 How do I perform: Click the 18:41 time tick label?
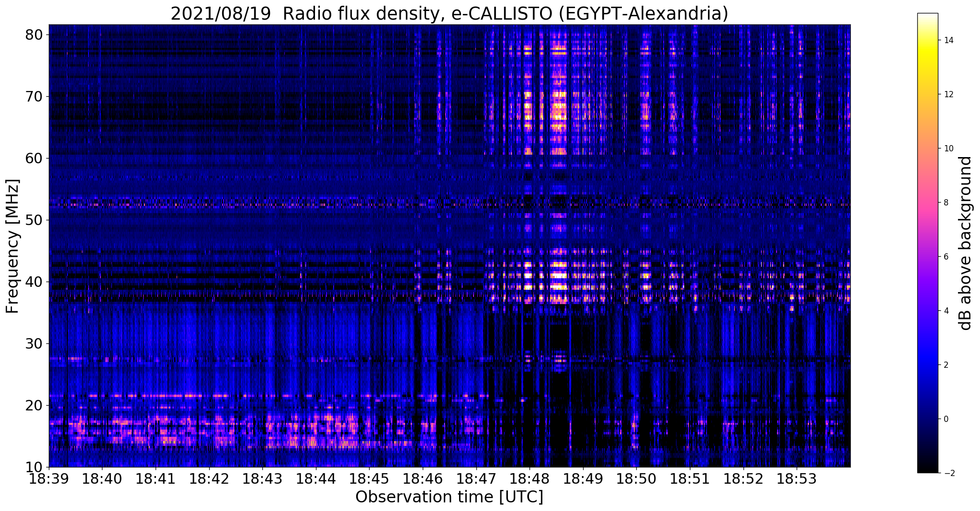coord(156,478)
